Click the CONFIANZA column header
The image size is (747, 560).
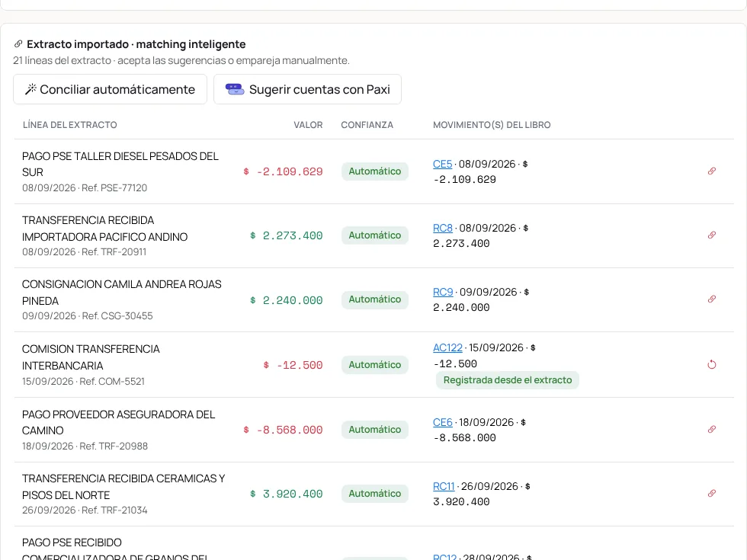coord(367,125)
